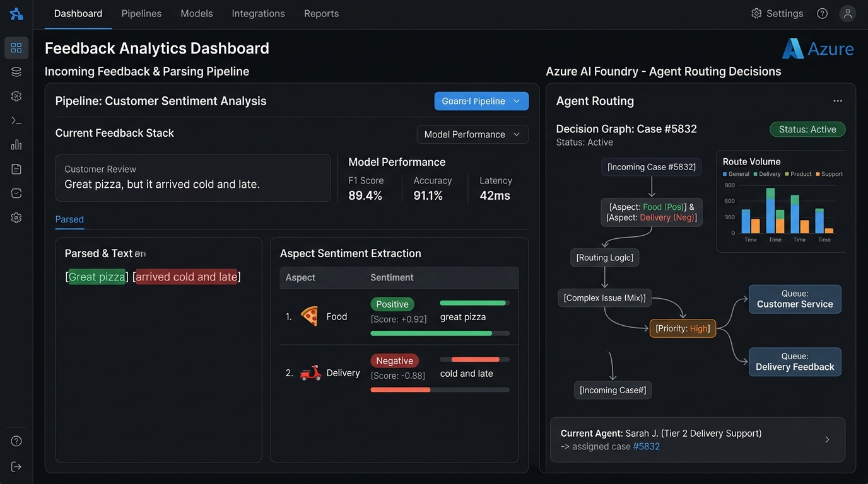This screenshot has width=868, height=484.
Task: Select the [Incoming Case #5832] node
Action: [652, 167]
